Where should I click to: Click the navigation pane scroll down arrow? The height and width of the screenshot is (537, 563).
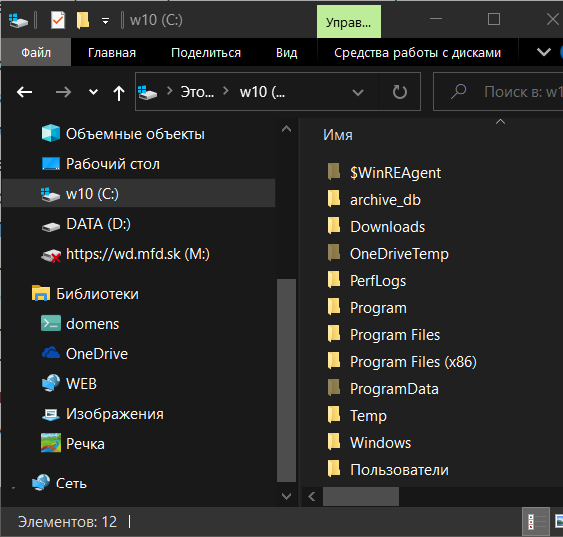[287, 496]
